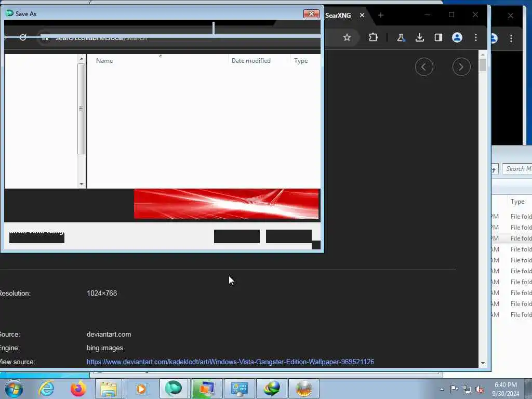Click the red Vista wallpaper preview image

[x=227, y=204]
